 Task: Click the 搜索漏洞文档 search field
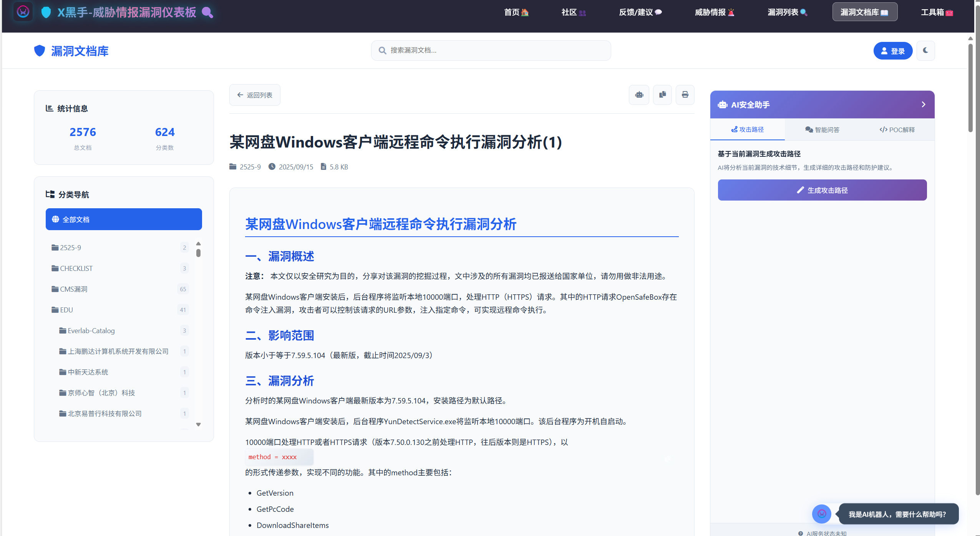pyautogui.click(x=490, y=50)
